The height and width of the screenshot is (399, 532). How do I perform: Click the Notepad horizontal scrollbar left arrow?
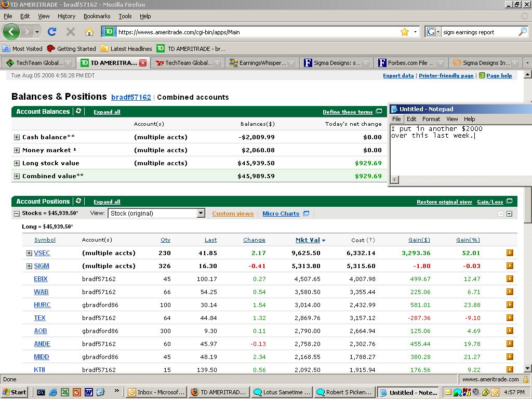(x=395, y=179)
